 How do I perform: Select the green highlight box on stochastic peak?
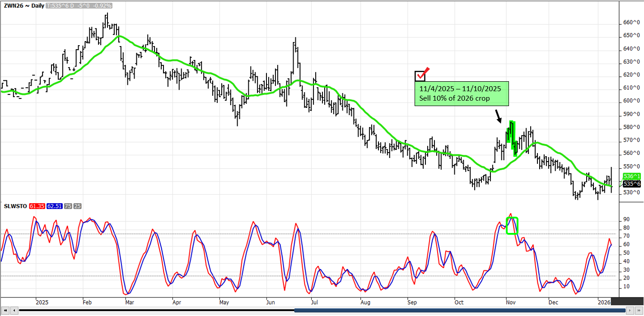click(x=512, y=226)
